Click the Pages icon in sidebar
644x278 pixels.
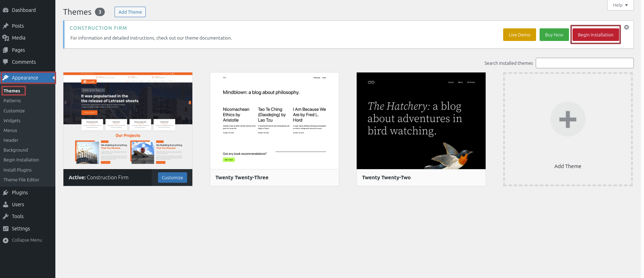(x=6, y=50)
